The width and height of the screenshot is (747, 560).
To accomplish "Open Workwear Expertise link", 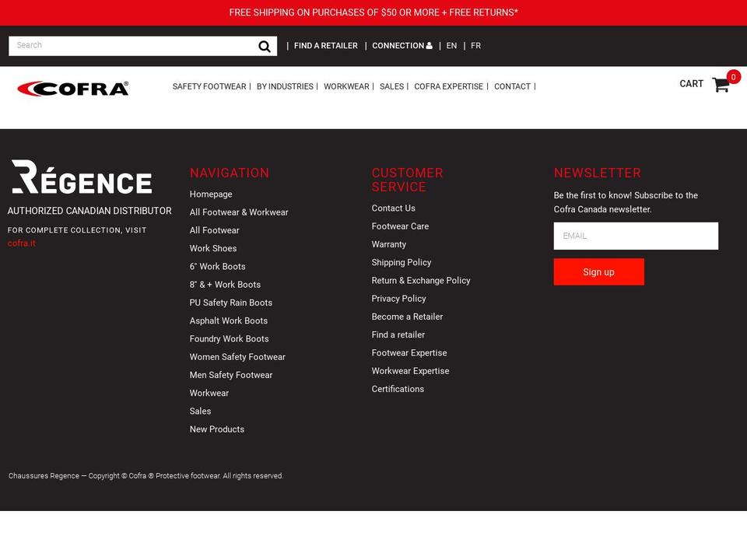I will coord(410,371).
